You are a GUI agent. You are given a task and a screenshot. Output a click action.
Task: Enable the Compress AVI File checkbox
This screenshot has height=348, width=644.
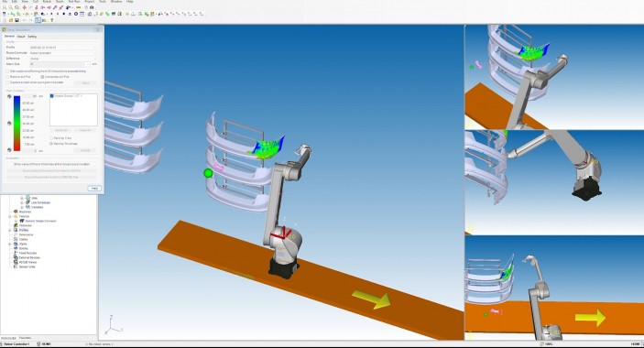42,77
